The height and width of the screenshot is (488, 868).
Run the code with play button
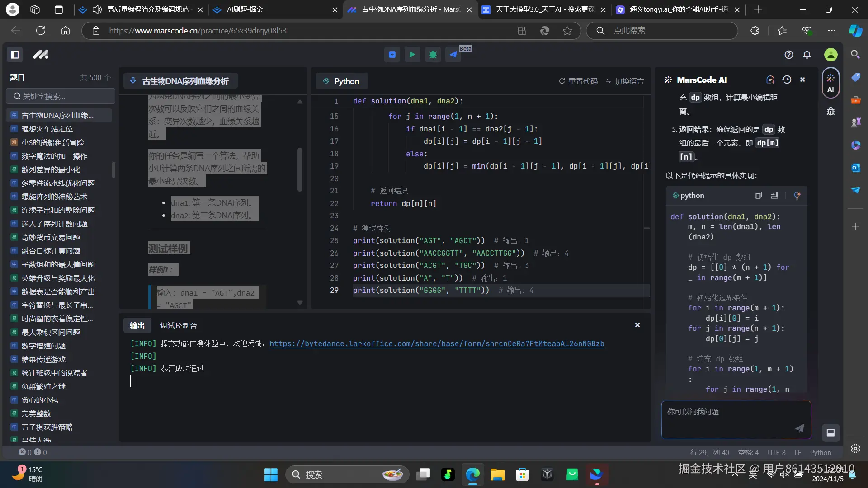click(412, 55)
